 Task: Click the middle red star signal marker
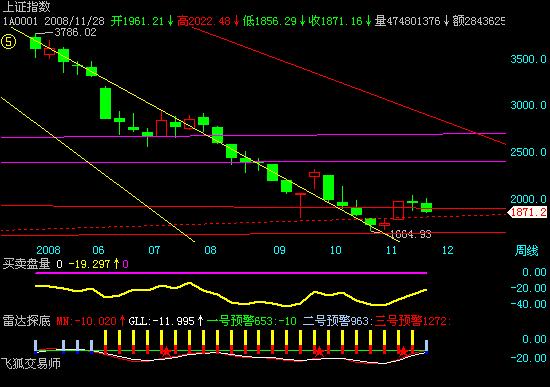(x=318, y=351)
